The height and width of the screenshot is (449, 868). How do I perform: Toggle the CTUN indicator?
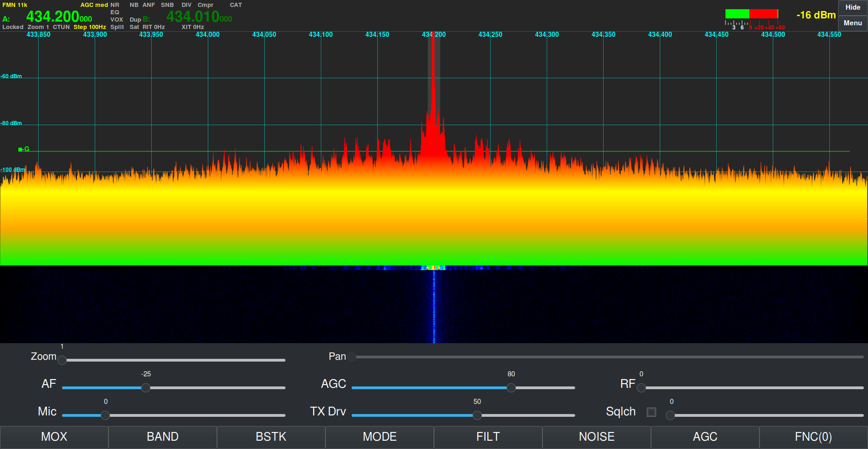(x=61, y=27)
